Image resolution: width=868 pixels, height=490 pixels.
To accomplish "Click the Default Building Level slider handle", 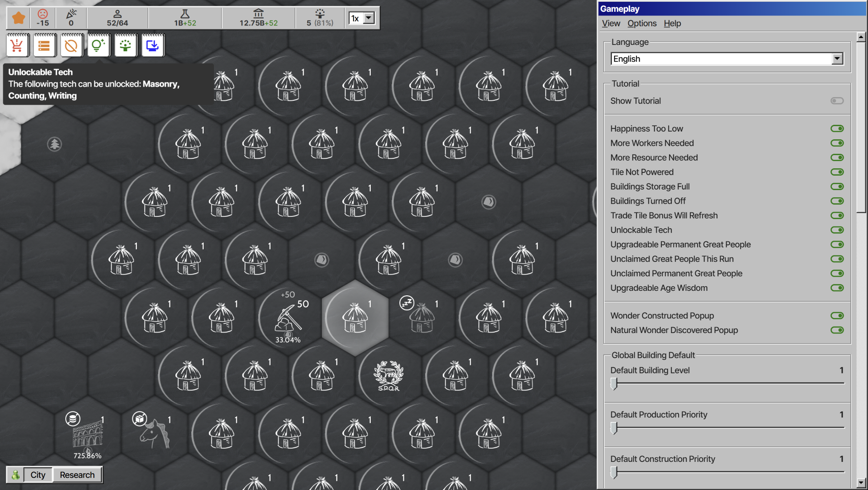I will [x=614, y=384].
